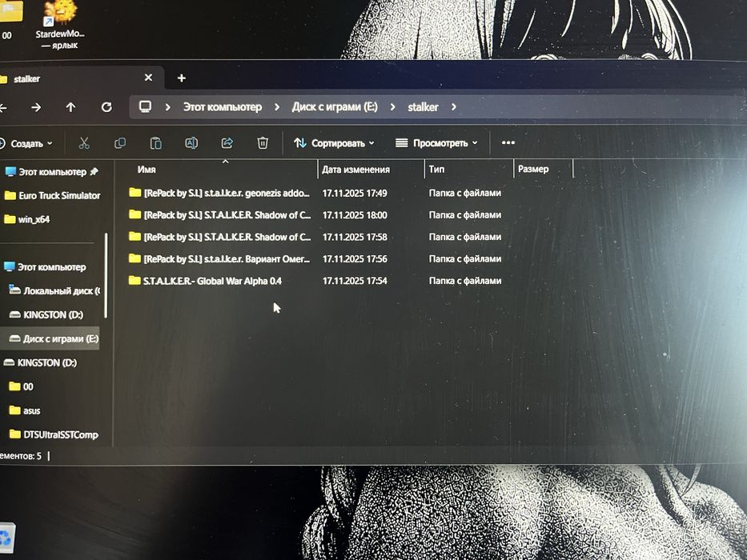Refresh the current folder view
The width and height of the screenshot is (747, 560).
pyautogui.click(x=106, y=107)
